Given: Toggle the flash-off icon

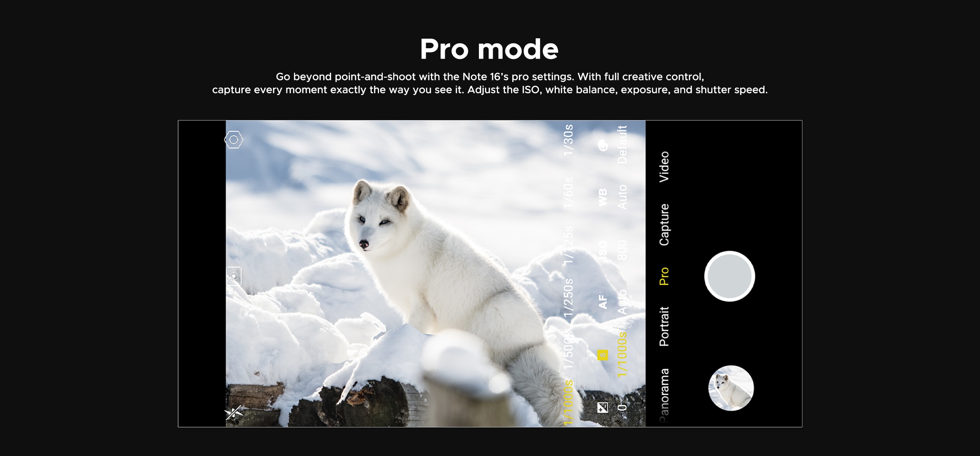Looking at the screenshot, I should pyautogui.click(x=234, y=412).
